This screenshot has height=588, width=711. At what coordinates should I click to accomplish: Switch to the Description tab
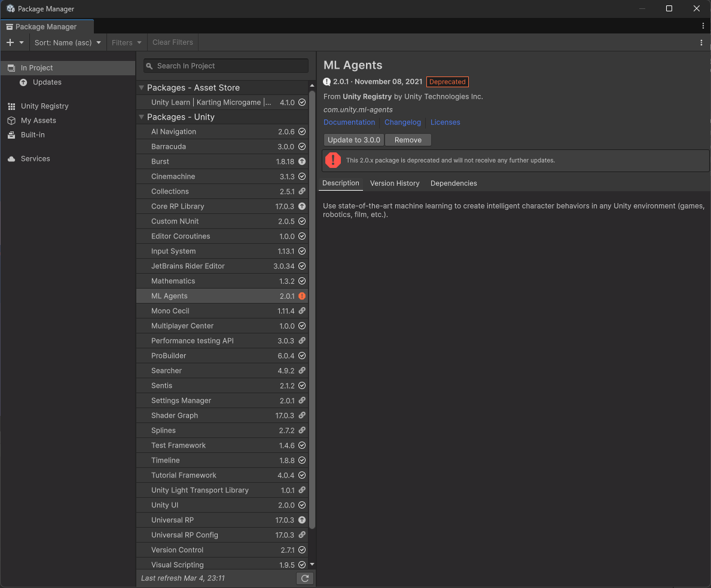340,183
